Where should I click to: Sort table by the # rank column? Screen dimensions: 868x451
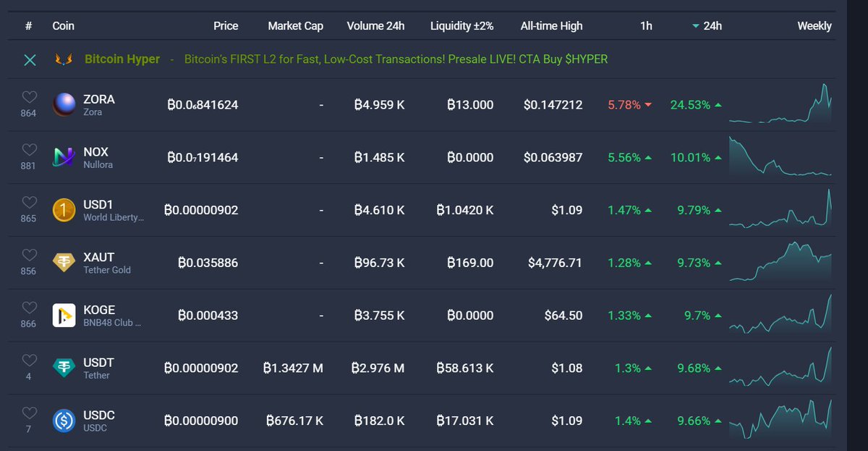pyautogui.click(x=28, y=26)
